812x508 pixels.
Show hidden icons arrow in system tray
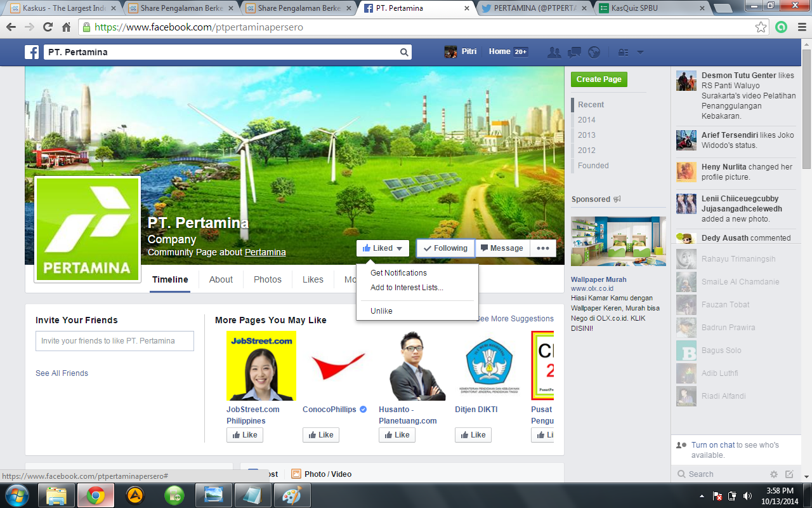click(702, 495)
